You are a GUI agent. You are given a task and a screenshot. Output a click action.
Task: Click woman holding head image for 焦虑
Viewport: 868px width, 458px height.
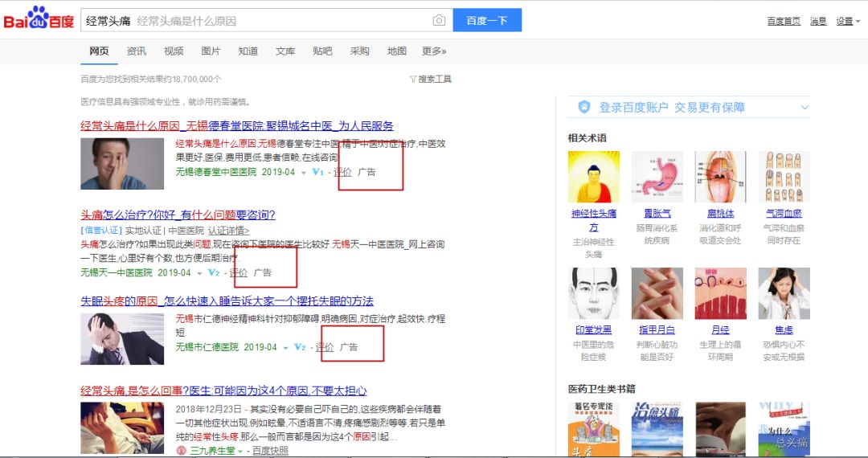pos(784,294)
